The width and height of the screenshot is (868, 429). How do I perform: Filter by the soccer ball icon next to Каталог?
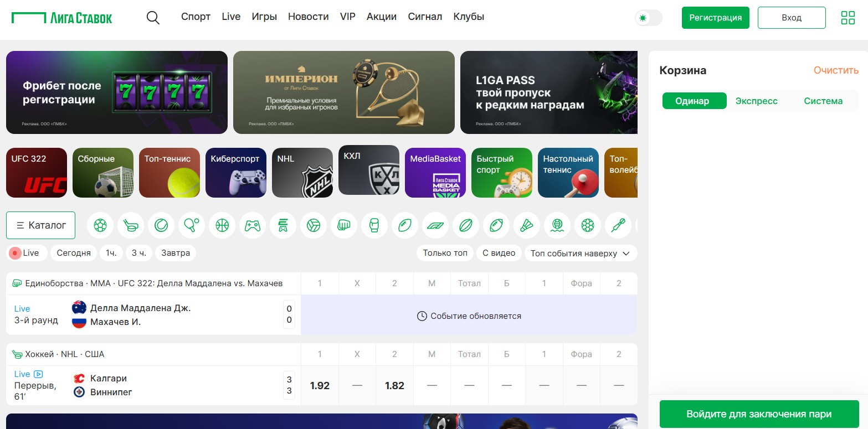pyautogui.click(x=100, y=225)
